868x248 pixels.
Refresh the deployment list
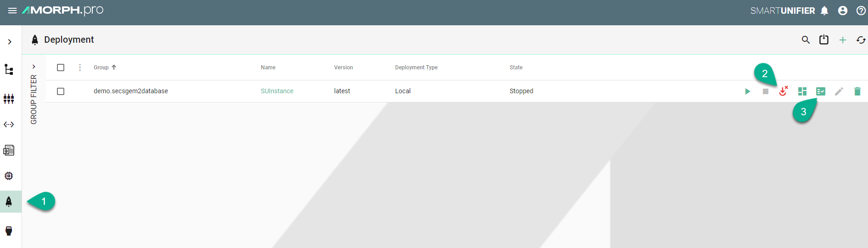pyautogui.click(x=861, y=40)
